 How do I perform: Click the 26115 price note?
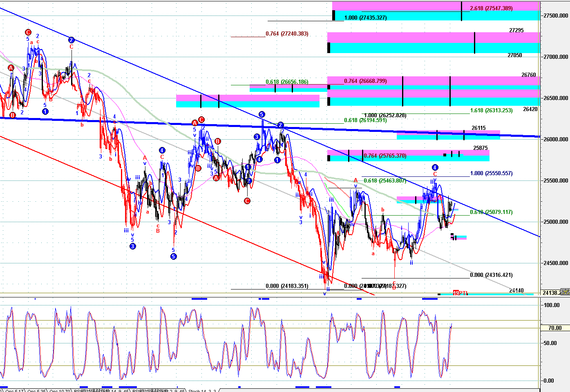point(479,128)
